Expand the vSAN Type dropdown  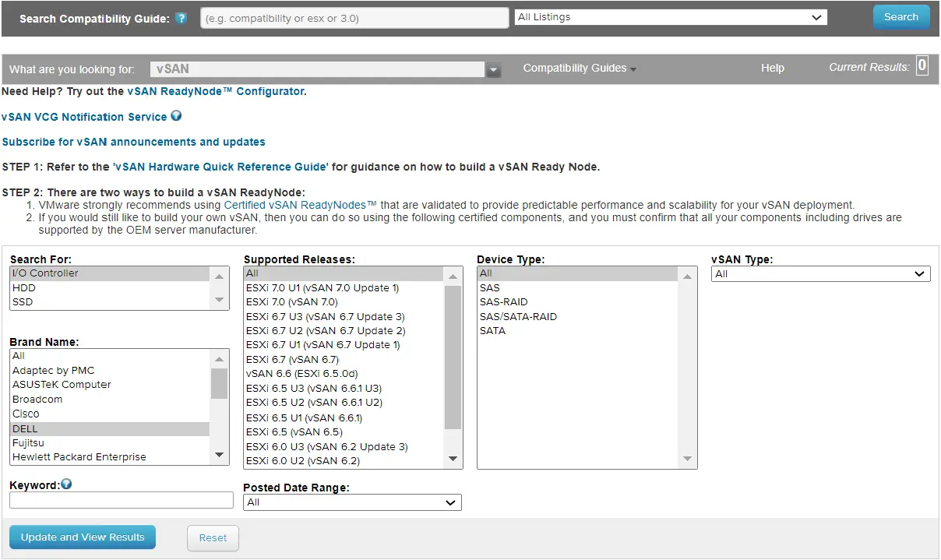(821, 274)
